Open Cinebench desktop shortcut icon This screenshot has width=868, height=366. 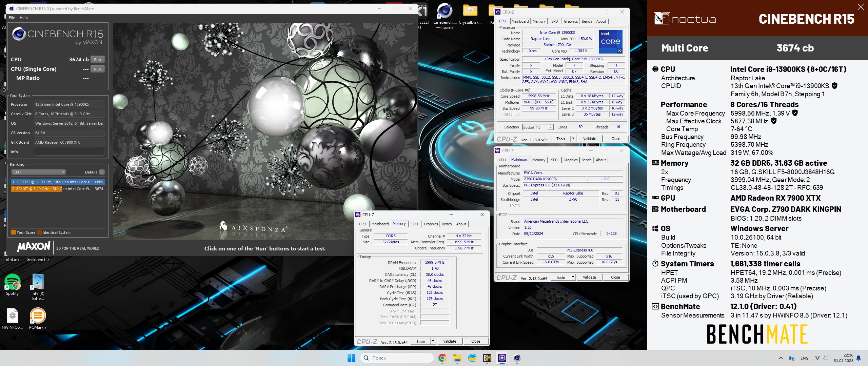click(445, 16)
